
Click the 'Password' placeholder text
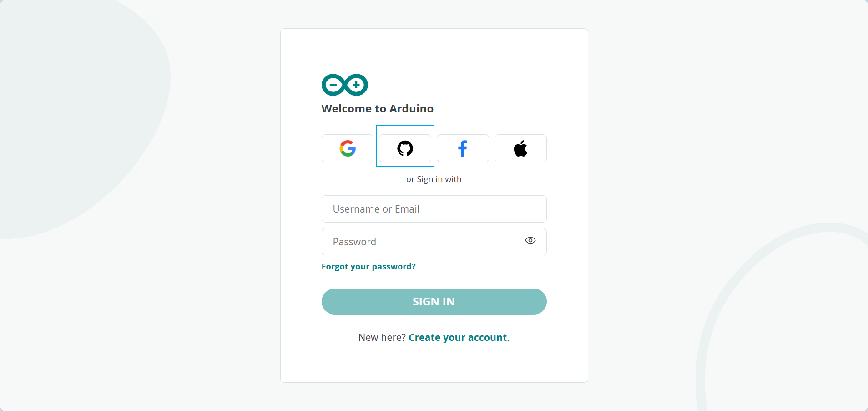point(354,242)
